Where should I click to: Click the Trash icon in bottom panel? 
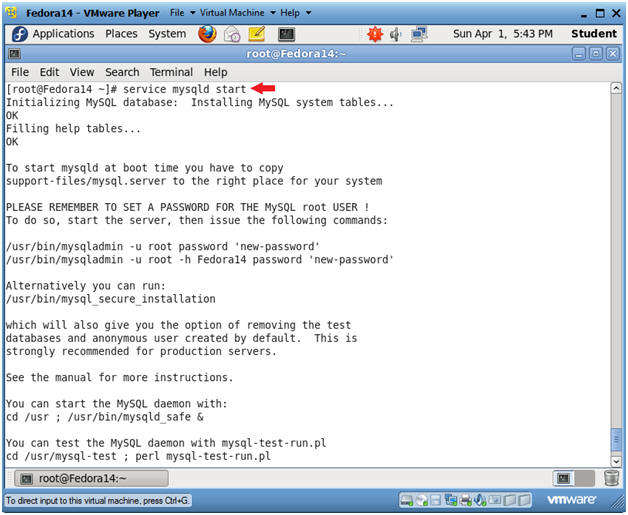point(612,478)
